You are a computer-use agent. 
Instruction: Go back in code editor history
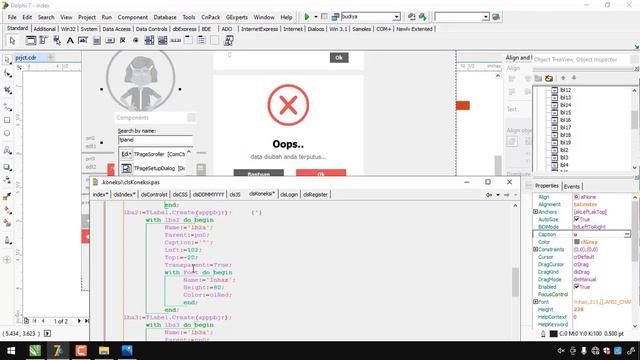489,195
